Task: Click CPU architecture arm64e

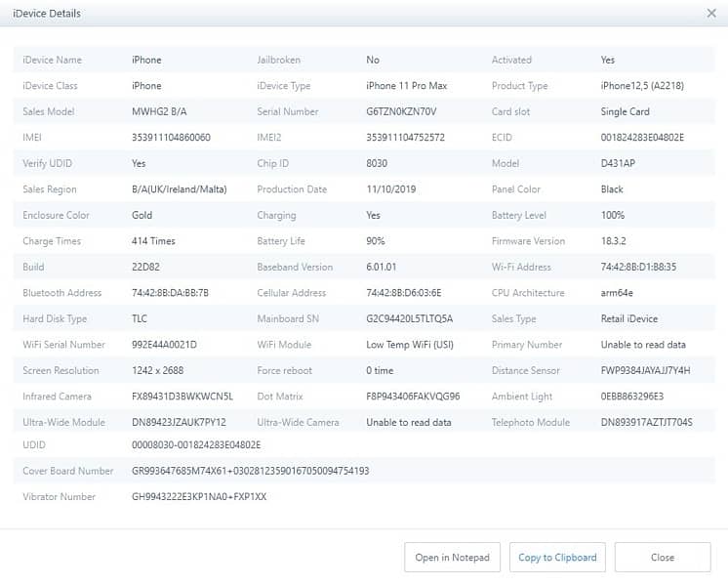Action: (x=617, y=293)
